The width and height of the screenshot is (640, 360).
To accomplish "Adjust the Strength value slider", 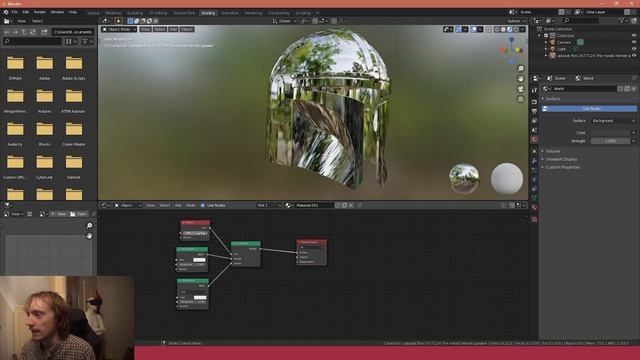I will coord(610,141).
